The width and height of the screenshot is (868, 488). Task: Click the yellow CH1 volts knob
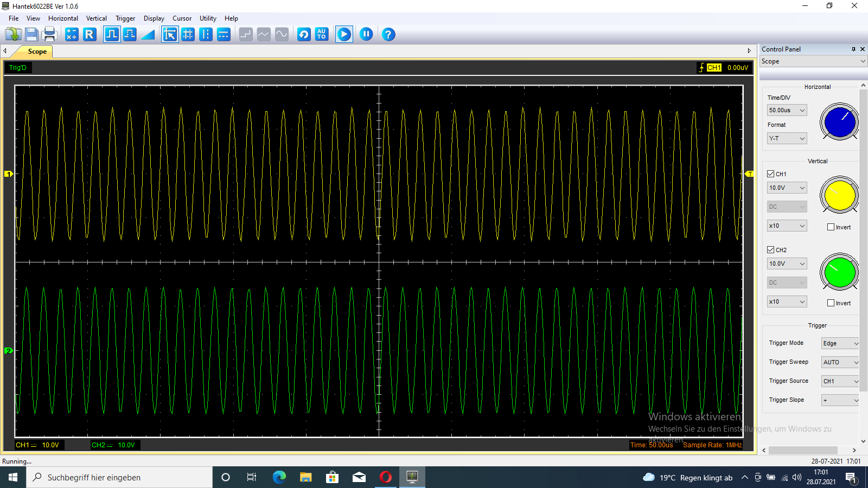(839, 195)
